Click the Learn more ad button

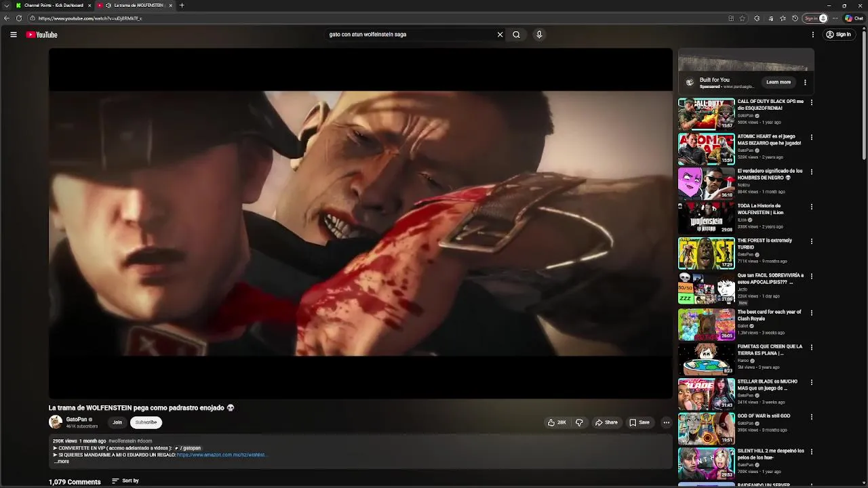(x=778, y=82)
